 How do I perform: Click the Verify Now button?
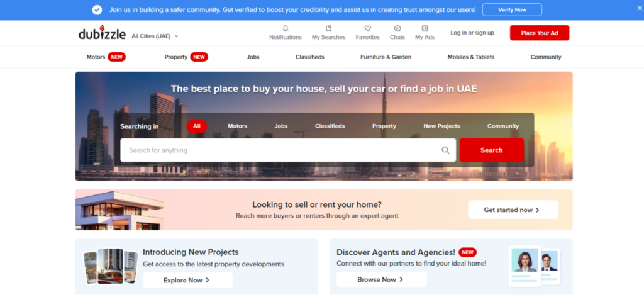click(512, 9)
